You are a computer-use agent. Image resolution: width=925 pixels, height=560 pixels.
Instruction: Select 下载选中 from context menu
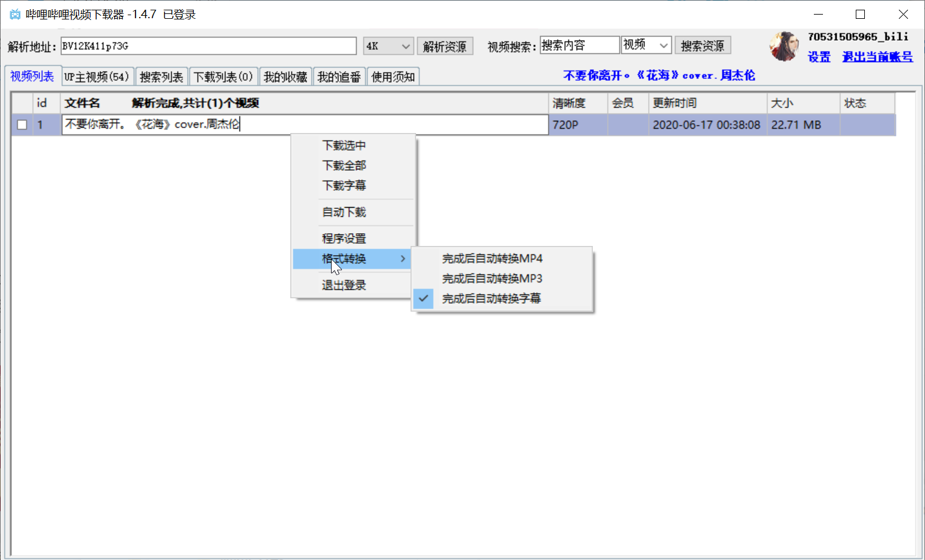pos(344,145)
